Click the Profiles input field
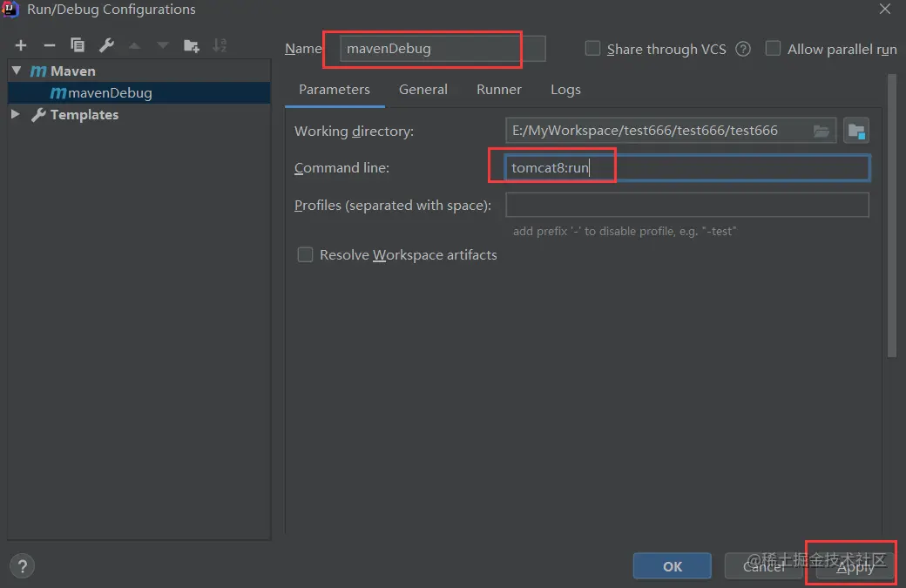 point(687,205)
